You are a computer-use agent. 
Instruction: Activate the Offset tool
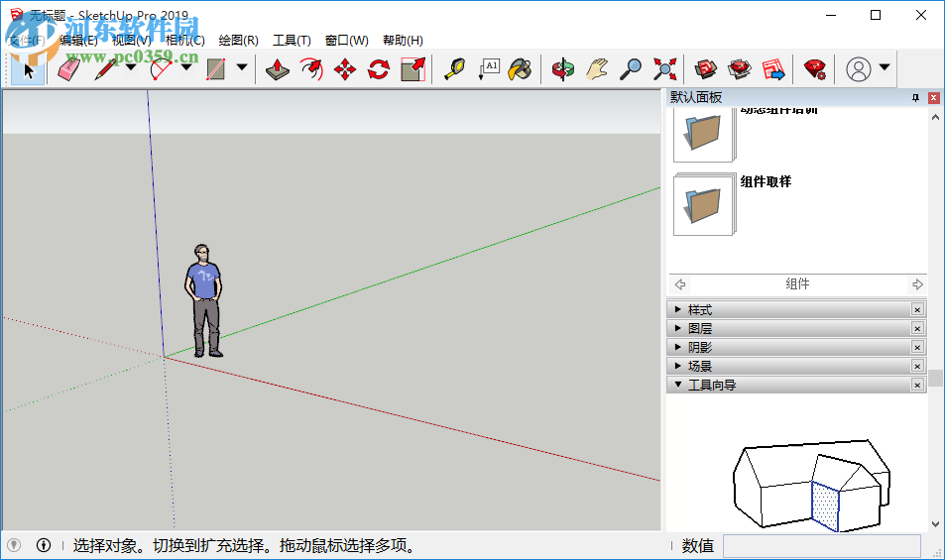point(311,69)
